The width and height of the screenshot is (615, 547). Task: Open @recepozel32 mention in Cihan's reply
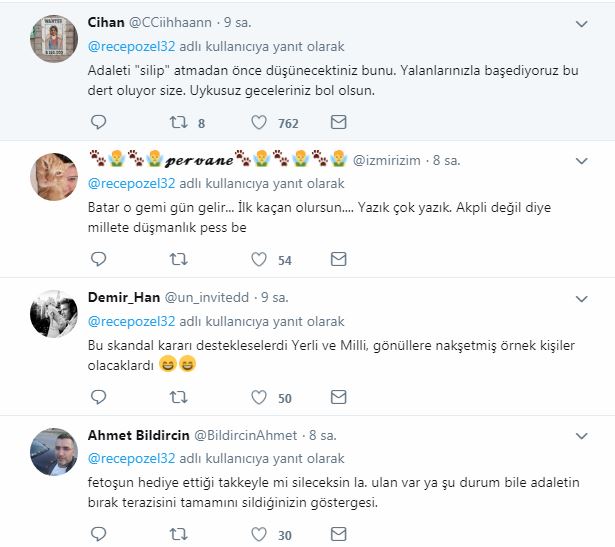[131, 46]
